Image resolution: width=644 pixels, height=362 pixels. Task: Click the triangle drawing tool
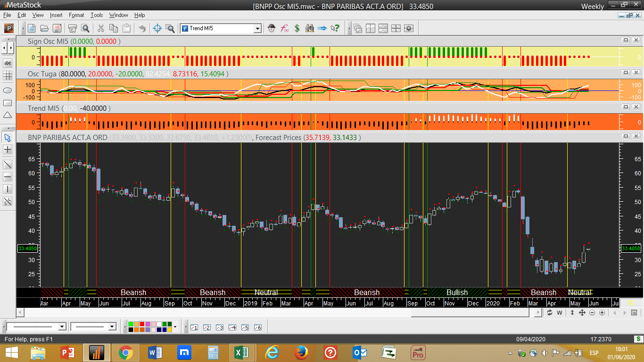[x=8, y=115]
